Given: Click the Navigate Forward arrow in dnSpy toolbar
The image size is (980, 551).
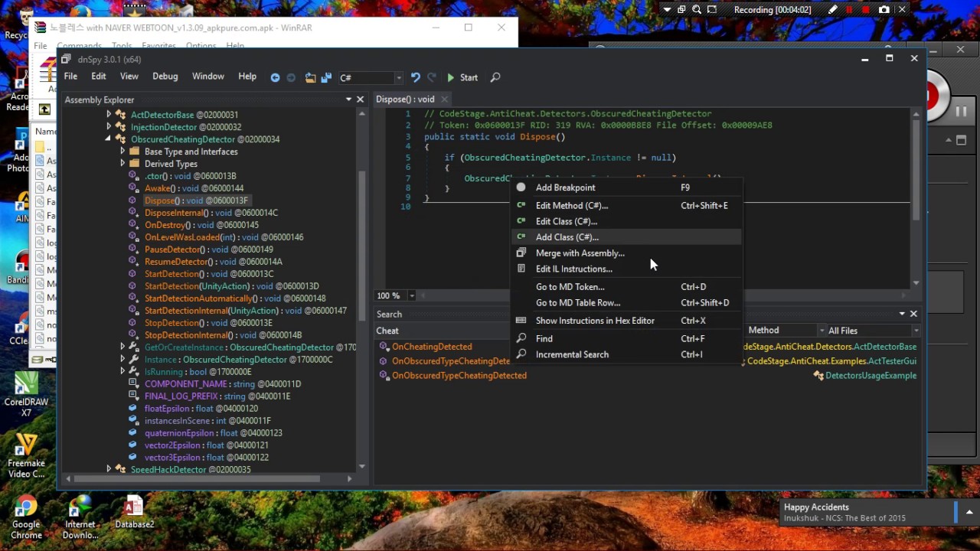Looking at the screenshot, I should pyautogui.click(x=291, y=77).
